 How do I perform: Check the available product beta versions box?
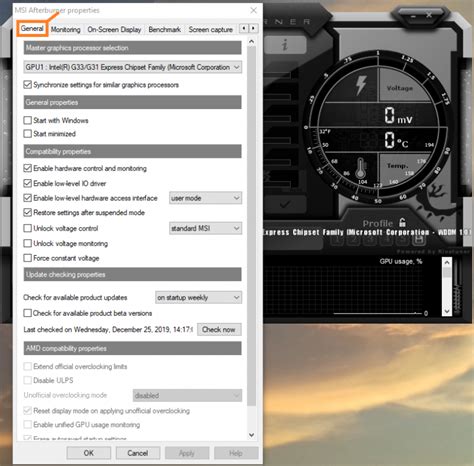tap(28, 313)
